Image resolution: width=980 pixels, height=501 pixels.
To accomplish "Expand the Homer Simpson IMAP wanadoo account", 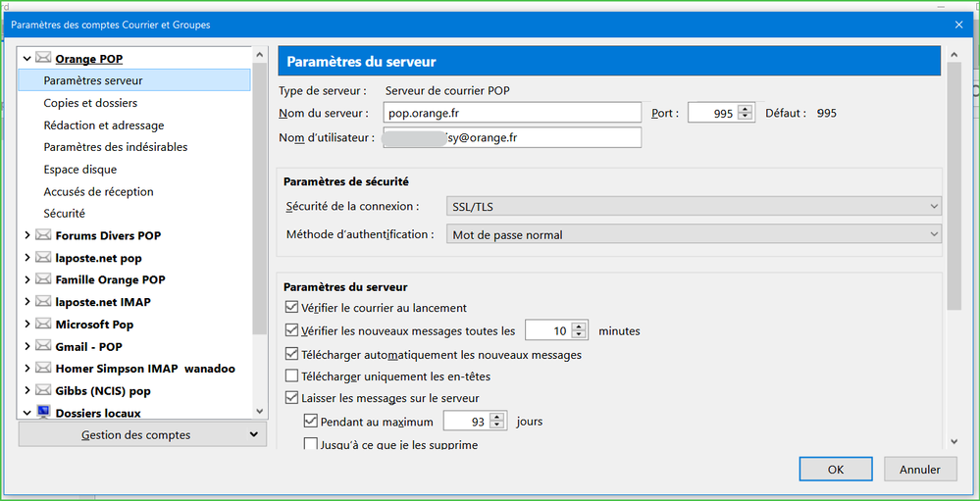I will pyautogui.click(x=26, y=369).
